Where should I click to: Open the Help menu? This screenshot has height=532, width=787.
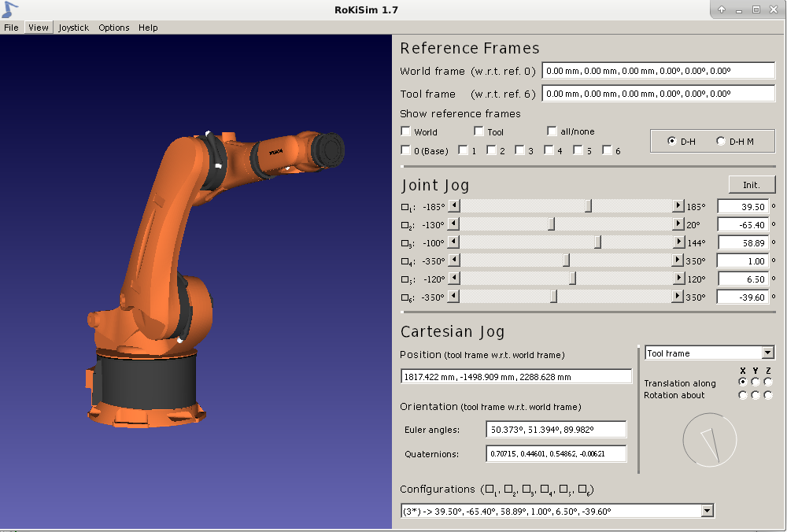pos(148,28)
